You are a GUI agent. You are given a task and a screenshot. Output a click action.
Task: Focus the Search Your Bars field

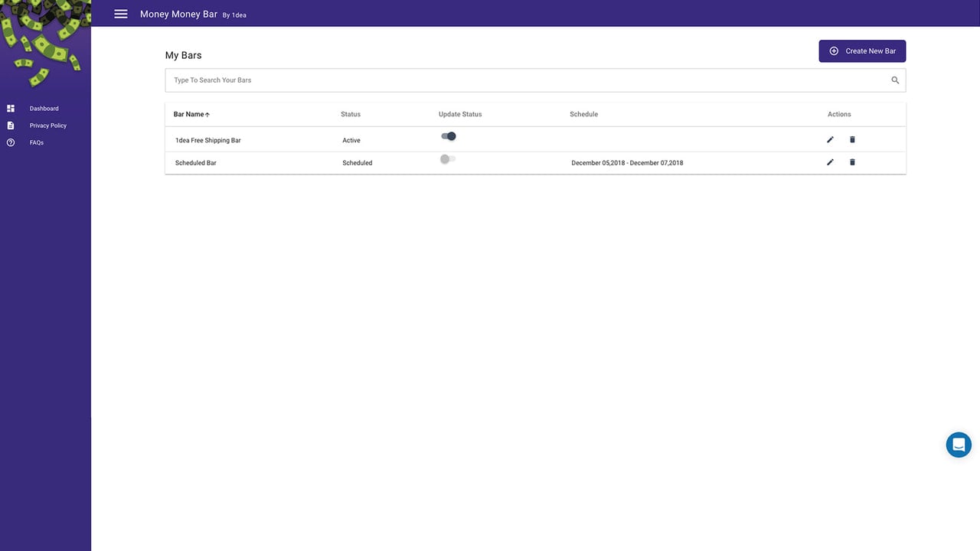[535, 80]
